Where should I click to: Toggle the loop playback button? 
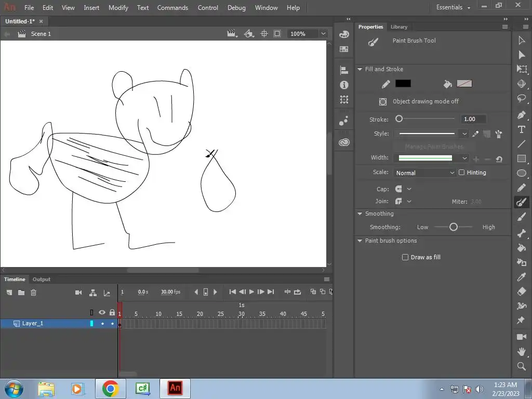[298, 292]
